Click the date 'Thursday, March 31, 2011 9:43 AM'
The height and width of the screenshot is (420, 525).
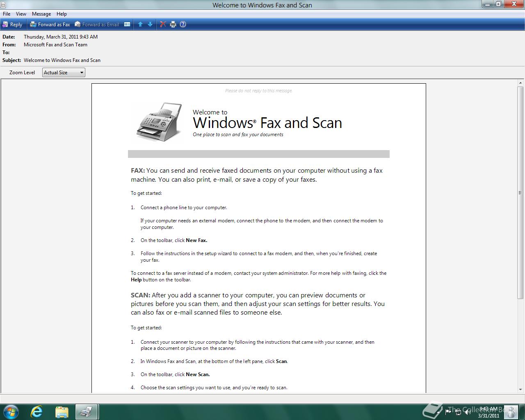click(61, 37)
